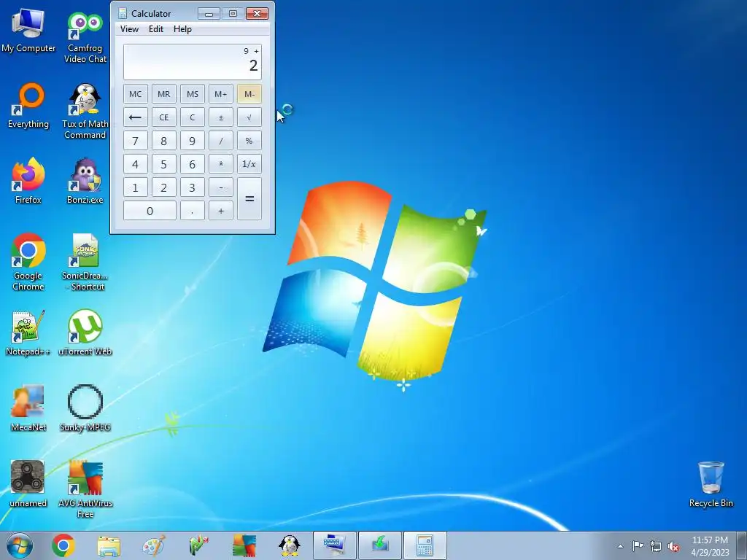
Task: Click the equals button
Action: [x=249, y=198]
